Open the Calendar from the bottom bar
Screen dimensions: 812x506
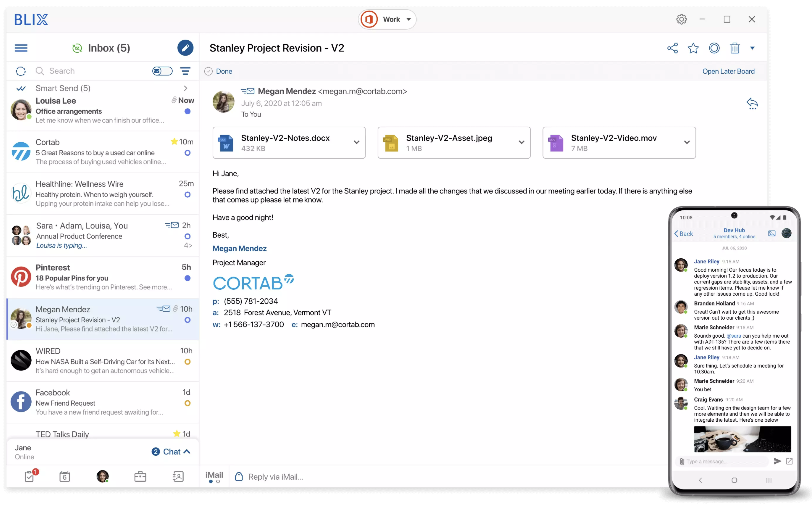[x=65, y=476]
